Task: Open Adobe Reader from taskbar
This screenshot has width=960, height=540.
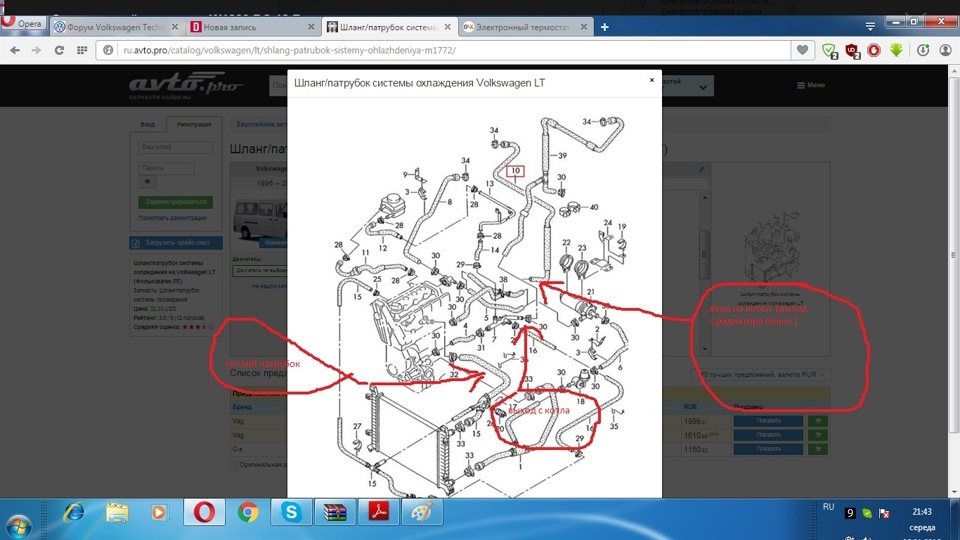Action: coord(378,512)
